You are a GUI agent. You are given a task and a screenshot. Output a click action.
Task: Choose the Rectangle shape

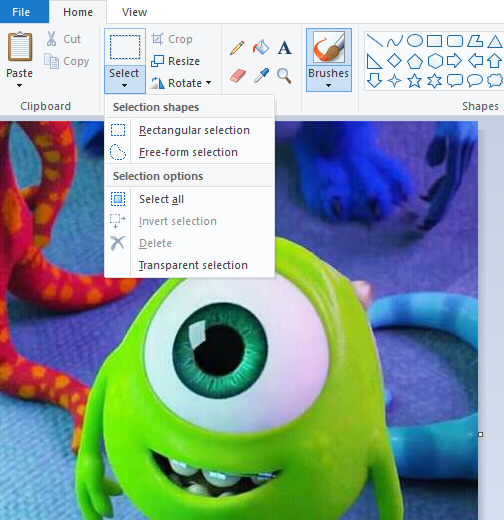tap(435, 41)
